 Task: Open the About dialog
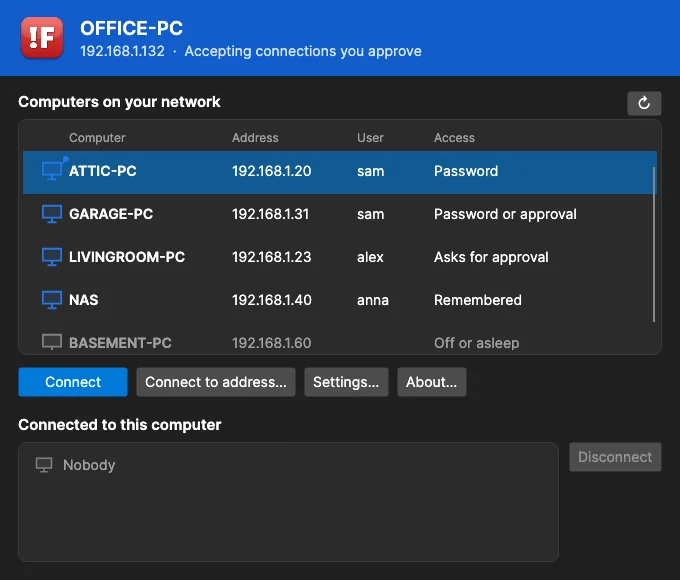click(x=432, y=382)
